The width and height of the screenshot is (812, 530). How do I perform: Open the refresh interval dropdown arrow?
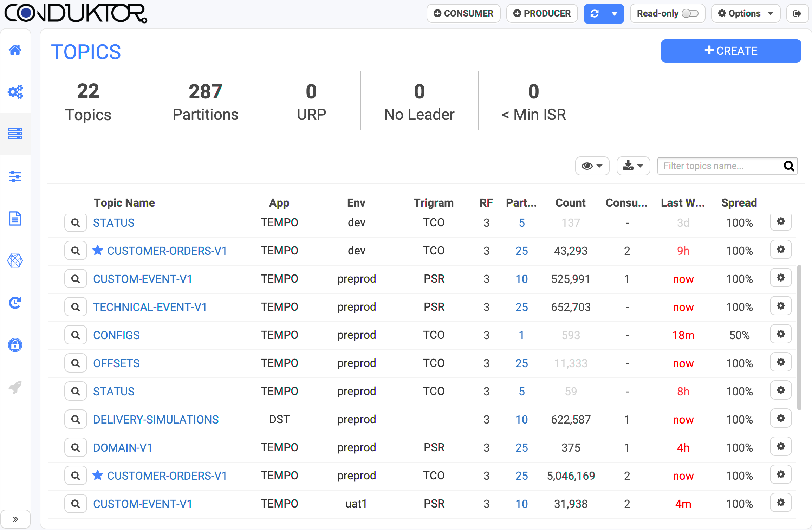click(615, 14)
